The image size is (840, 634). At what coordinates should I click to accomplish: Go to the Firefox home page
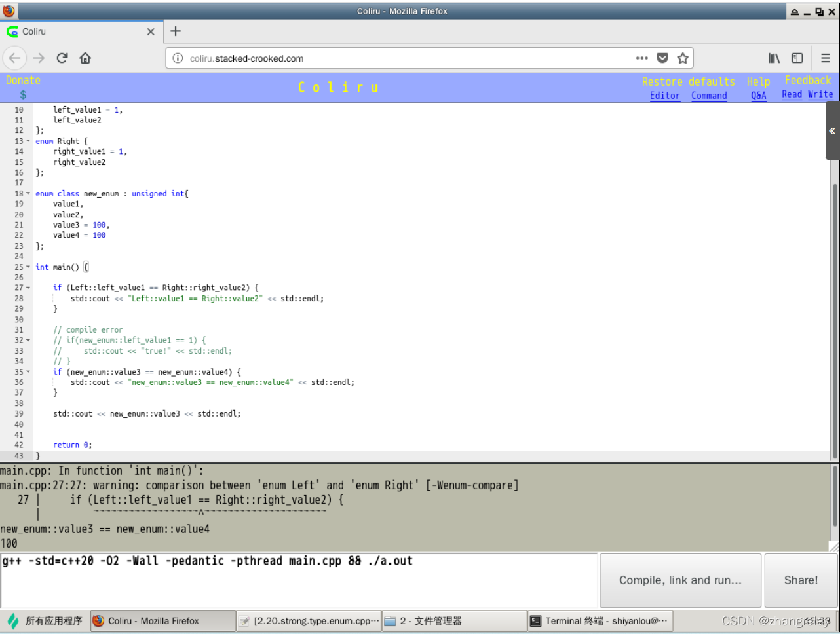pos(85,58)
